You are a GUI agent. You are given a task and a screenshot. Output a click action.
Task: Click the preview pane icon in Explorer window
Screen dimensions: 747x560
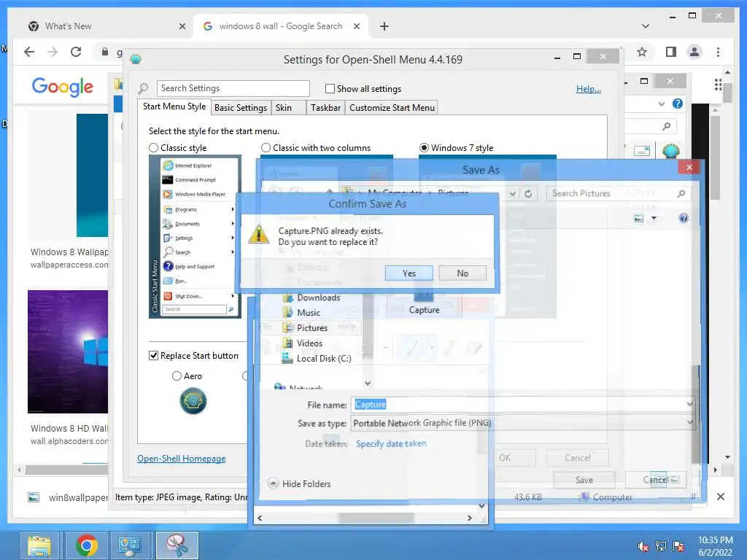(642, 151)
